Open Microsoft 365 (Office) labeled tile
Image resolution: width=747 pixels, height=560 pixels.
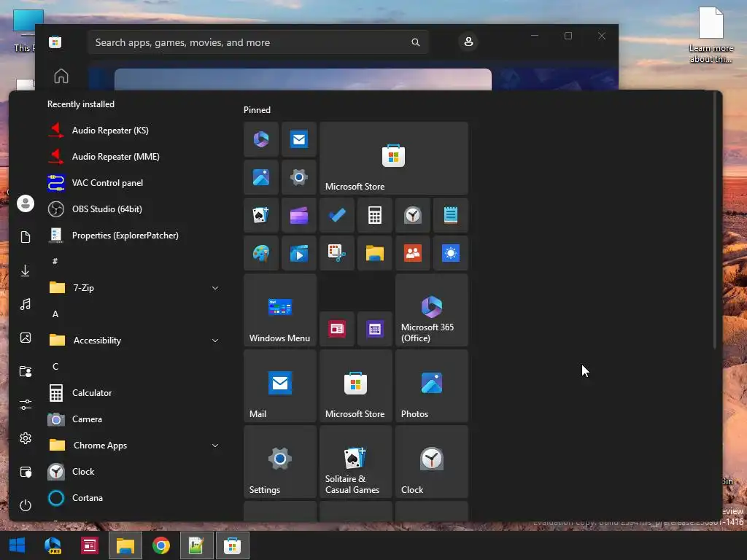(432, 310)
